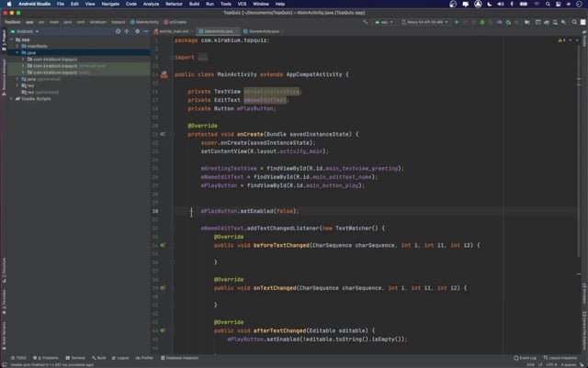Click the volume icon in menu bar
Image resolution: width=588 pixels, height=368 pixels.
[500, 4]
